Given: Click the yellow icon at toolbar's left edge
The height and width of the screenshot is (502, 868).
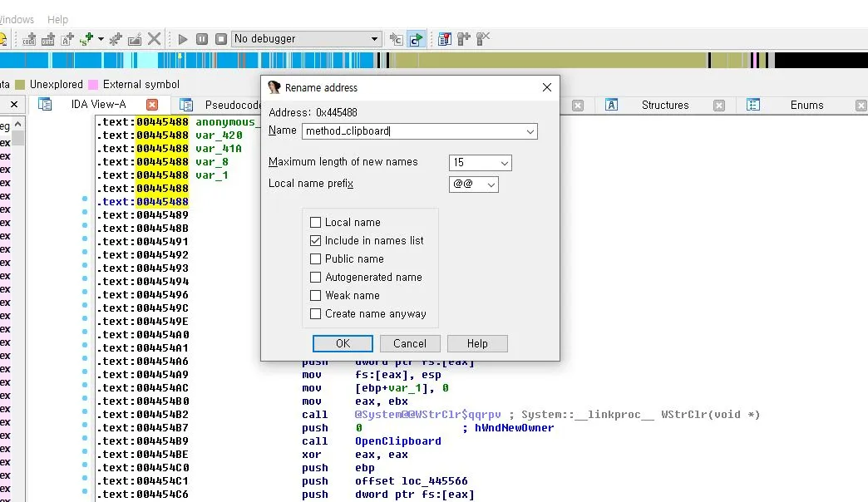Looking at the screenshot, I should [2, 39].
